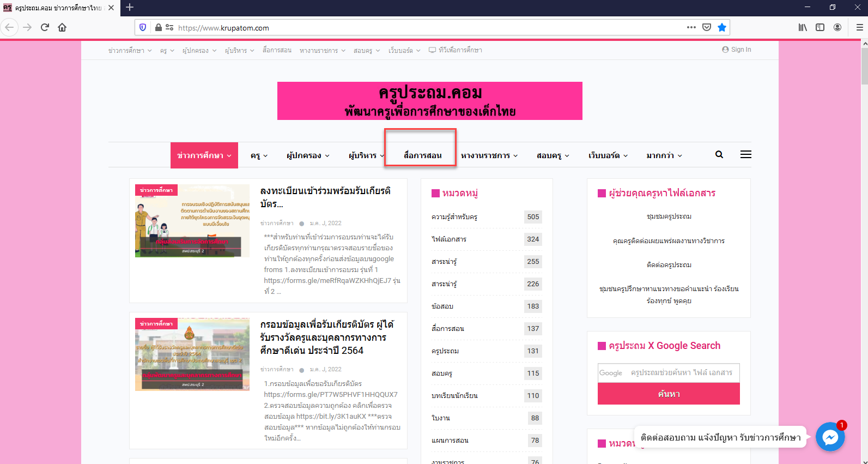868x464 pixels.
Task: Open page actions three-dot menu
Action: [691, 27]
